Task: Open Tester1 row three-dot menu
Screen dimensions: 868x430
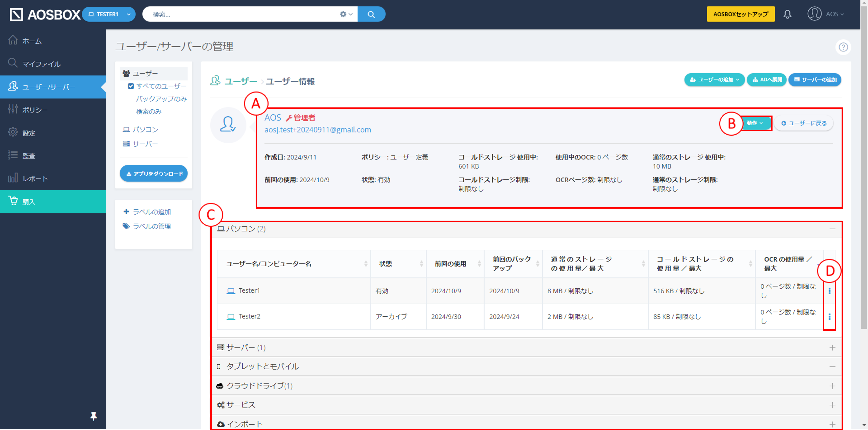Action: [x=830, y=291]
